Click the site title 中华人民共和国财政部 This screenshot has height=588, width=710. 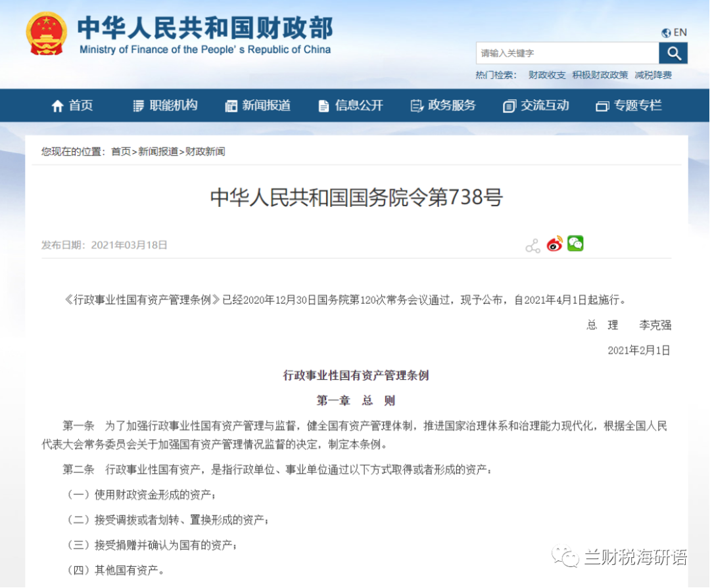pyautogui.click(x=205, y=28)
